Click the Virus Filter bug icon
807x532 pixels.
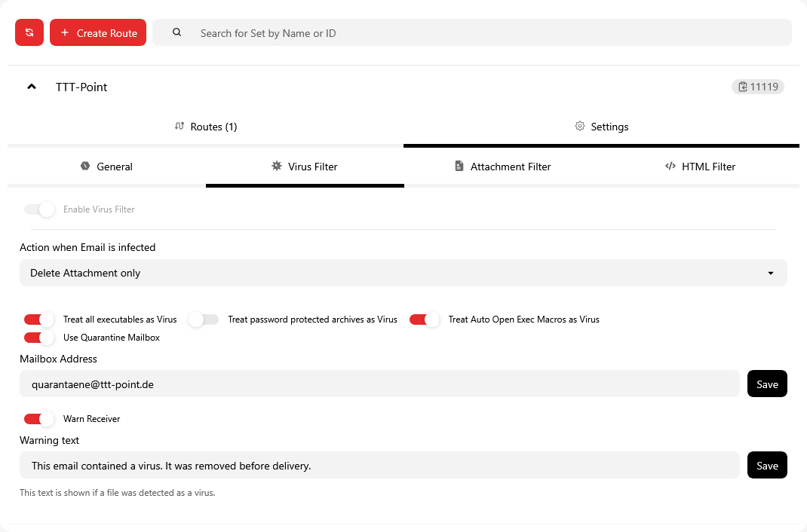tap(277, 166)
